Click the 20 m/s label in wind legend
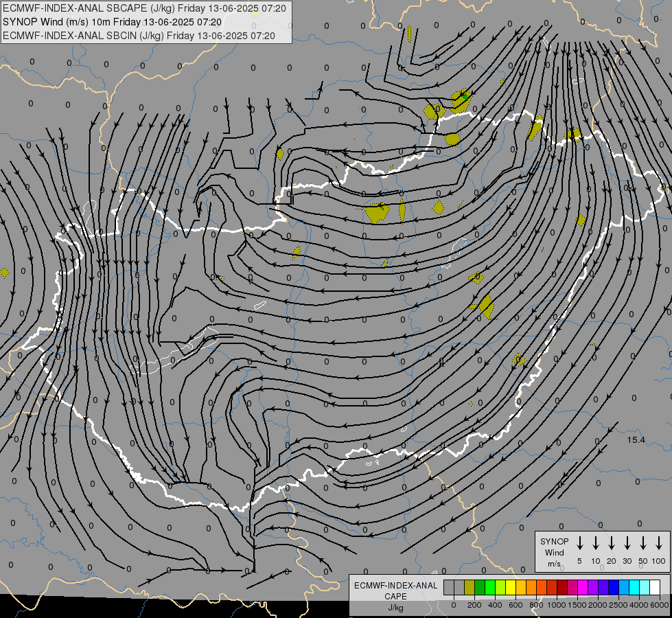The height and width of the screenshot is (618, 672). [x=612, y=561]
